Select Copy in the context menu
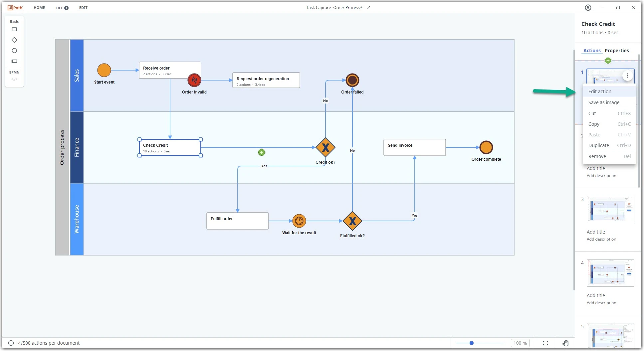 click(x=609, y=124)
